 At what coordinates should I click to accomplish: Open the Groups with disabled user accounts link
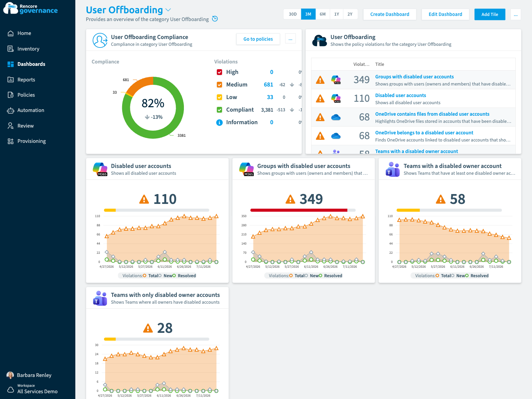[x=414, y=77]
